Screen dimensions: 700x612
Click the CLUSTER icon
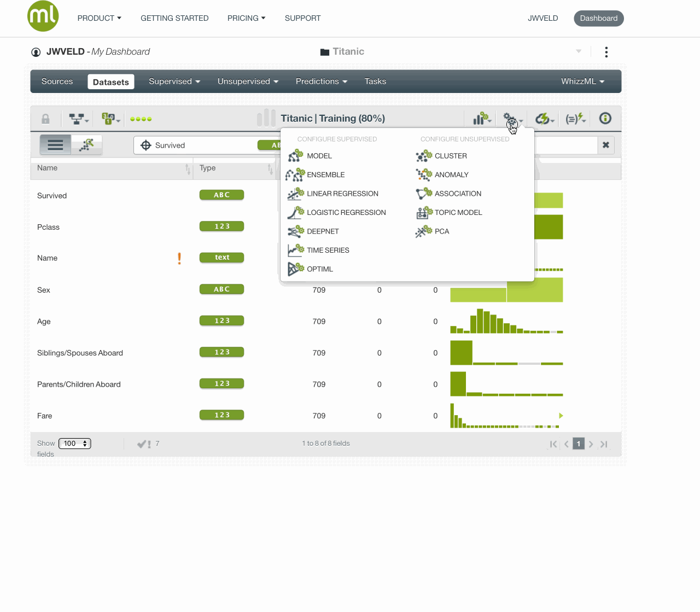[424, 156]
